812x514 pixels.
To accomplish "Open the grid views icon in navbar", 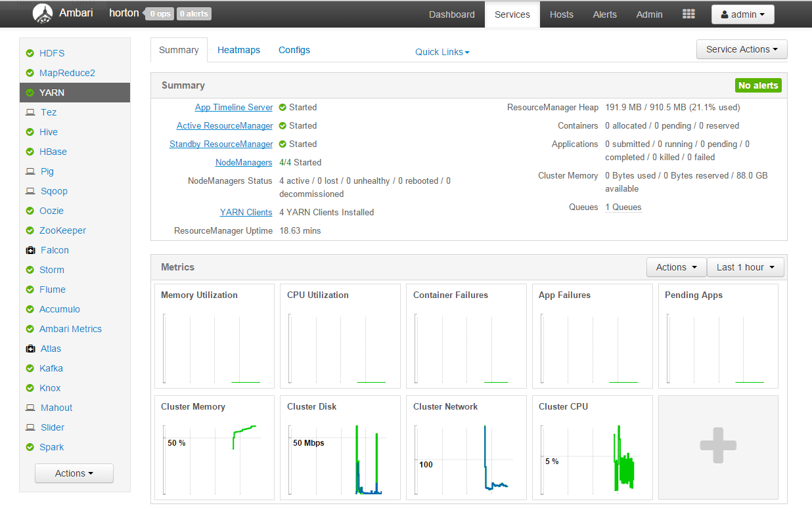I will [688, 14].
